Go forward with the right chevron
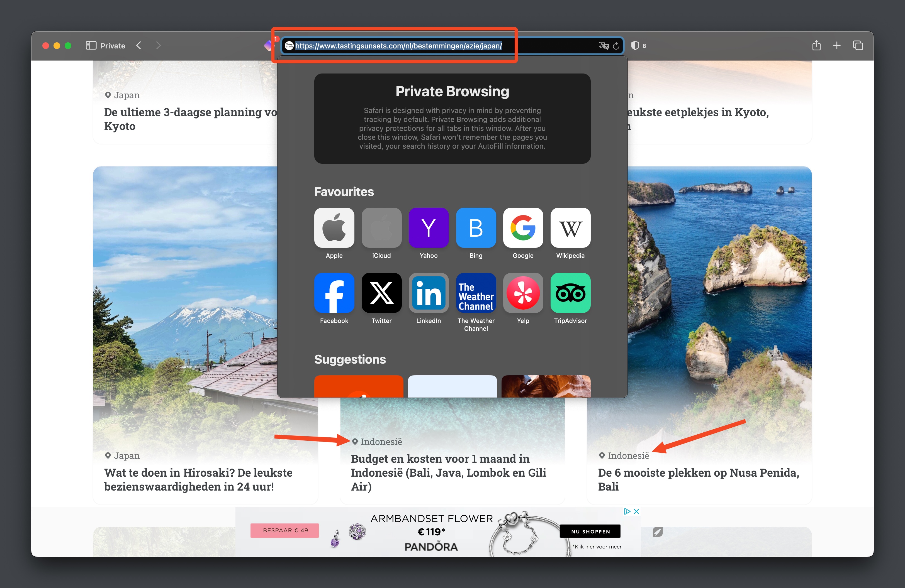The image size is (905, 588). pyautogui.click(x=159, y=46)
